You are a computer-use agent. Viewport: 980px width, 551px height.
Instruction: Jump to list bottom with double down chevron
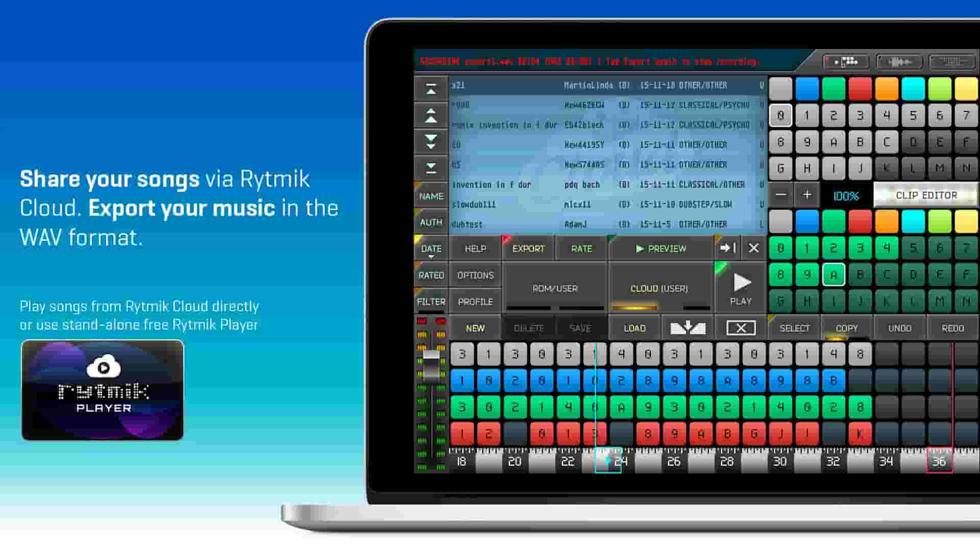[431, 167]
